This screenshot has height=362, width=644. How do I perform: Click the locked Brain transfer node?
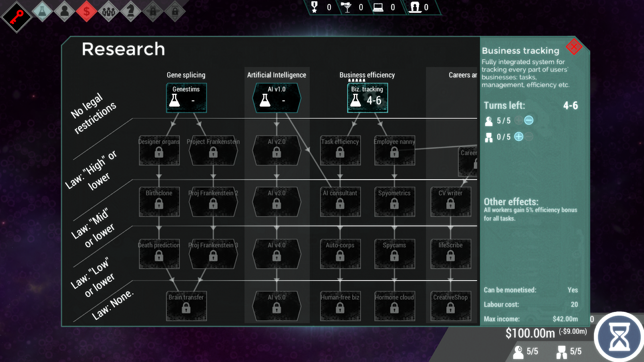point(186,306)
